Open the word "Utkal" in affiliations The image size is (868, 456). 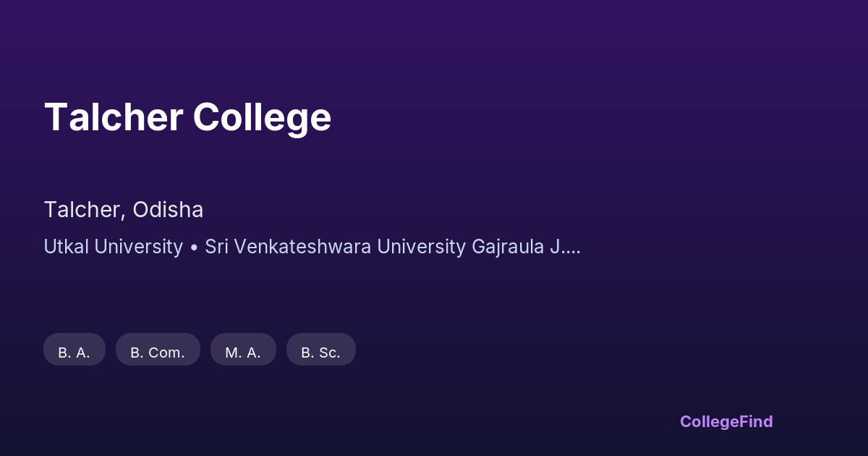click(65, 247)
